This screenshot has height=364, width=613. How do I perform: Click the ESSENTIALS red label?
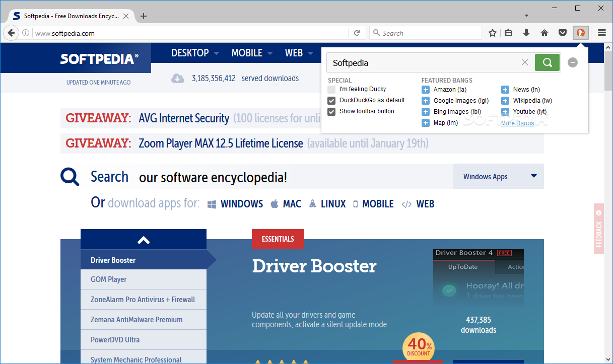278,239
